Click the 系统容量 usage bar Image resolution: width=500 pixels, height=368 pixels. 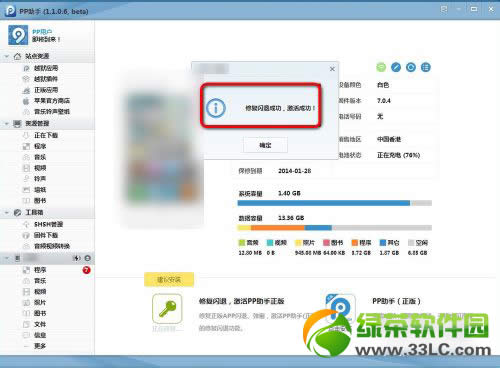(x=335, y=203)
